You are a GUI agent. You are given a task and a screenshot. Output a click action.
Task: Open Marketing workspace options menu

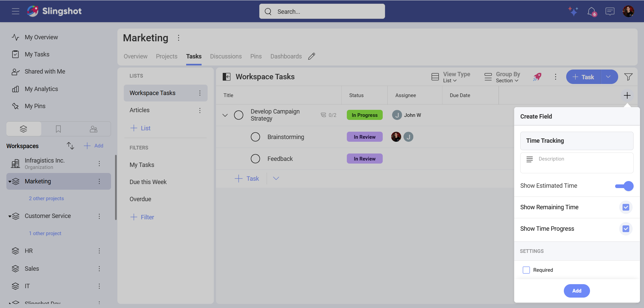pos(178,38)
